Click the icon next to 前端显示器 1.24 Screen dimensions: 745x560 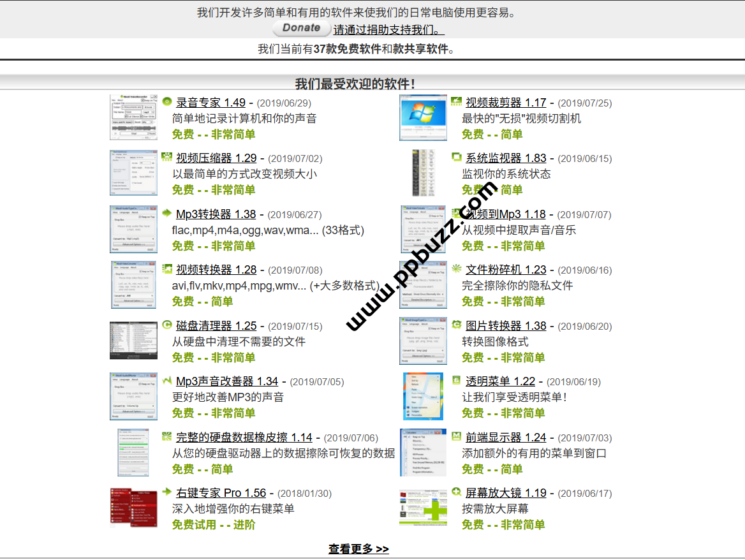(456, 437)
